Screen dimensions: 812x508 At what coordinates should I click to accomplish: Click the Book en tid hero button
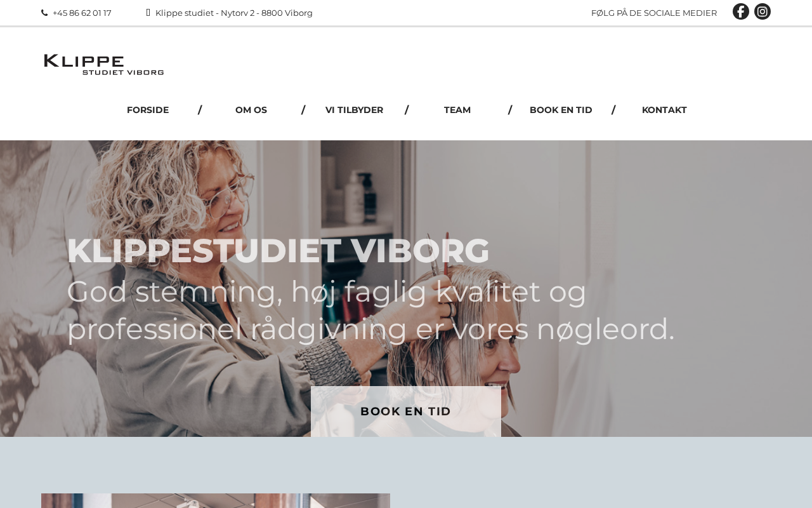(x=406, y=411)
